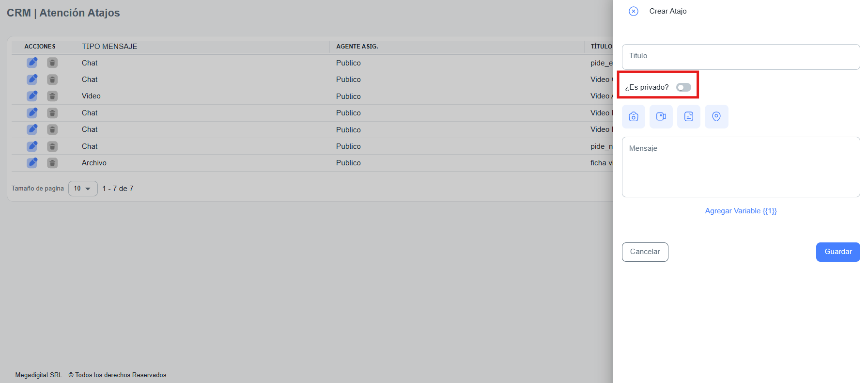Edit the Archivo shortcut row
868x383 pixels.
tap(32, 163)
